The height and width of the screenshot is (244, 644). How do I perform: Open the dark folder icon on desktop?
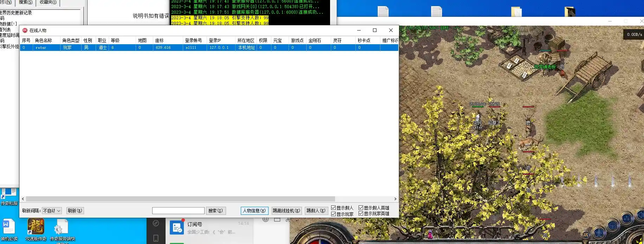[570, 11]
